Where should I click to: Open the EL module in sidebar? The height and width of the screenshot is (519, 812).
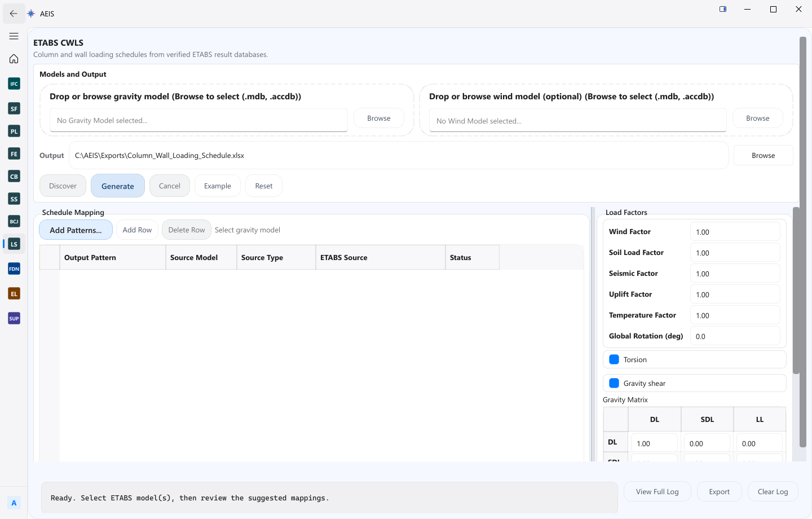click(x=14, y=293)
